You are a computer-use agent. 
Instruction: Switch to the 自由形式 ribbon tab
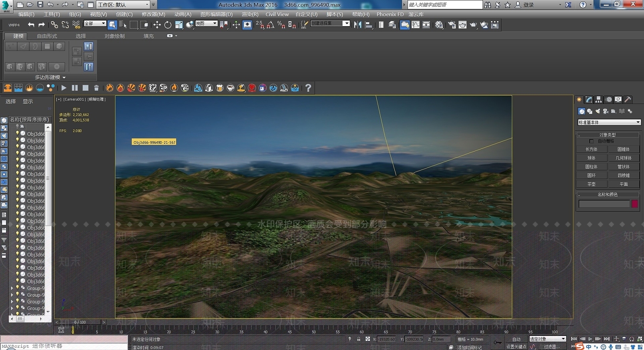tap(47, 36)
